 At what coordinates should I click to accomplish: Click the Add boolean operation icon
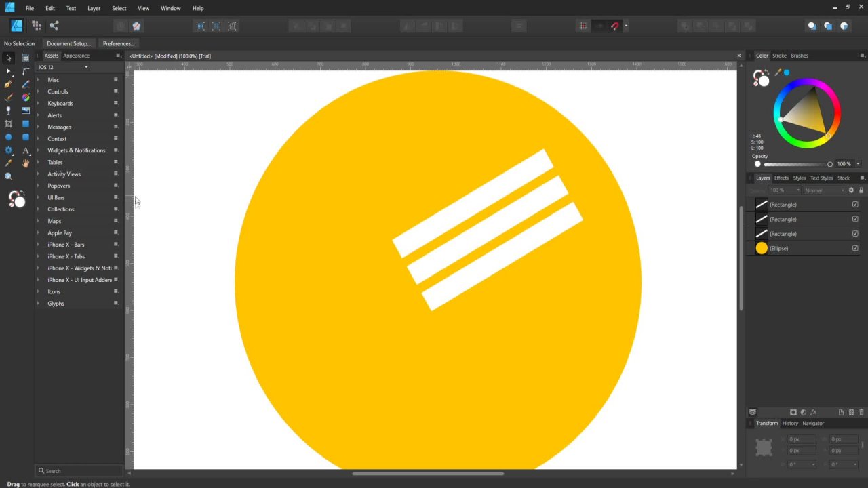point(685,26)
